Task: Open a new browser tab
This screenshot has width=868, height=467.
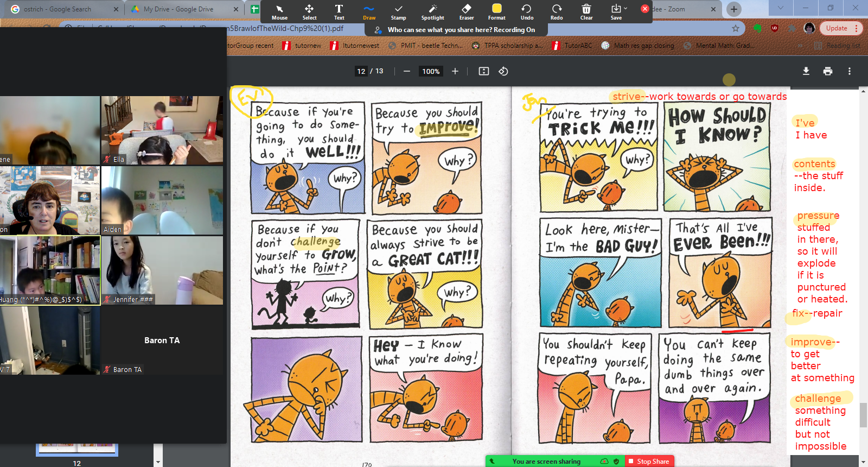Action: click(x=734, y=9)
